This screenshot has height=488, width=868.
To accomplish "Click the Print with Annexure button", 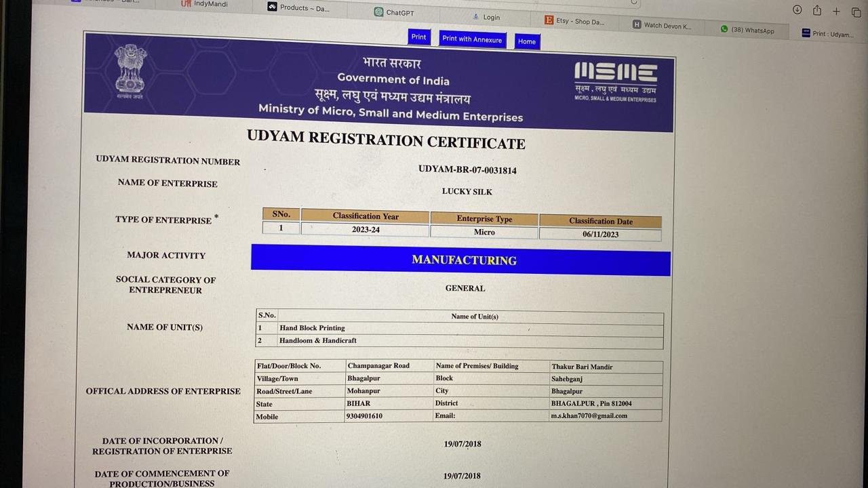I will (x=472, y=39).
